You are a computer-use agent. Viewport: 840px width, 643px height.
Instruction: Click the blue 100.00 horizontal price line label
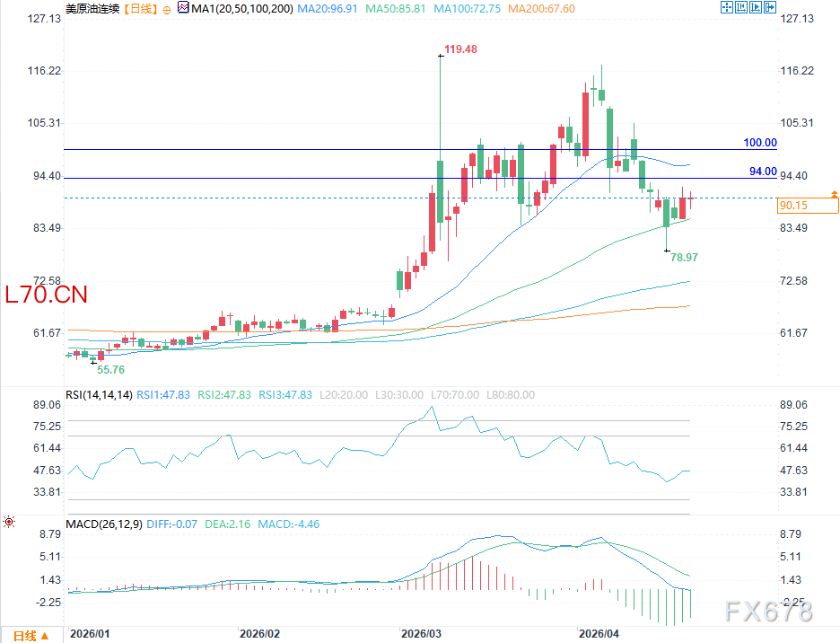click(759, 143)
